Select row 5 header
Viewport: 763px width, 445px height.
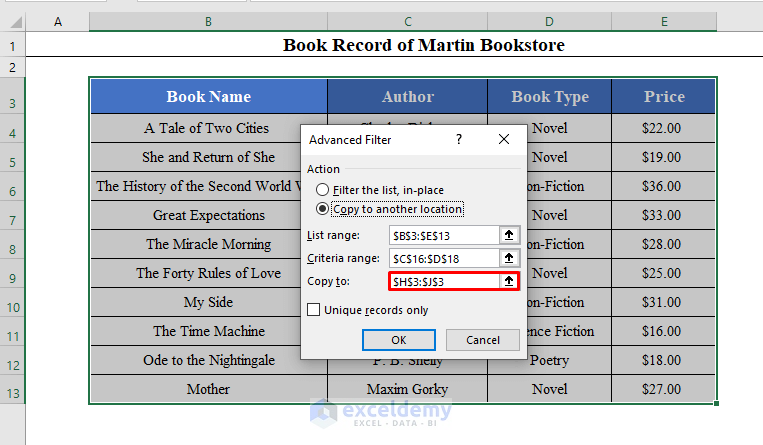[x=13, y=157]
